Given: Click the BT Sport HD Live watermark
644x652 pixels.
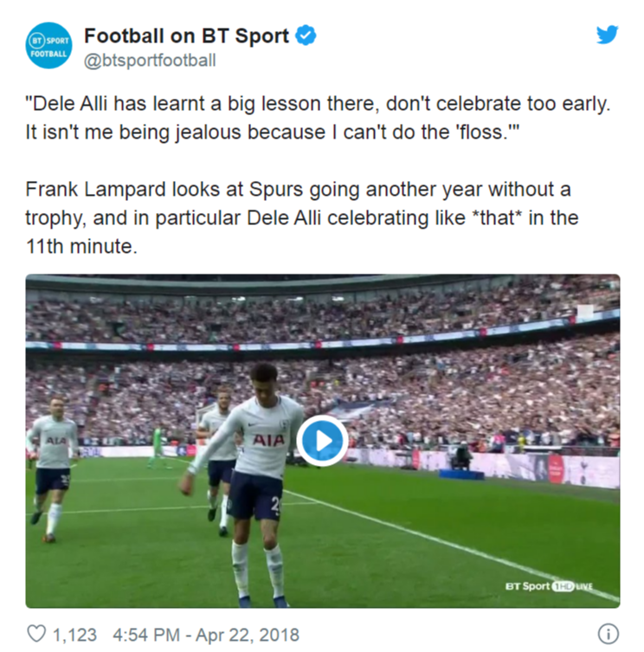Looking at the screenshot, I should (547, 586).
